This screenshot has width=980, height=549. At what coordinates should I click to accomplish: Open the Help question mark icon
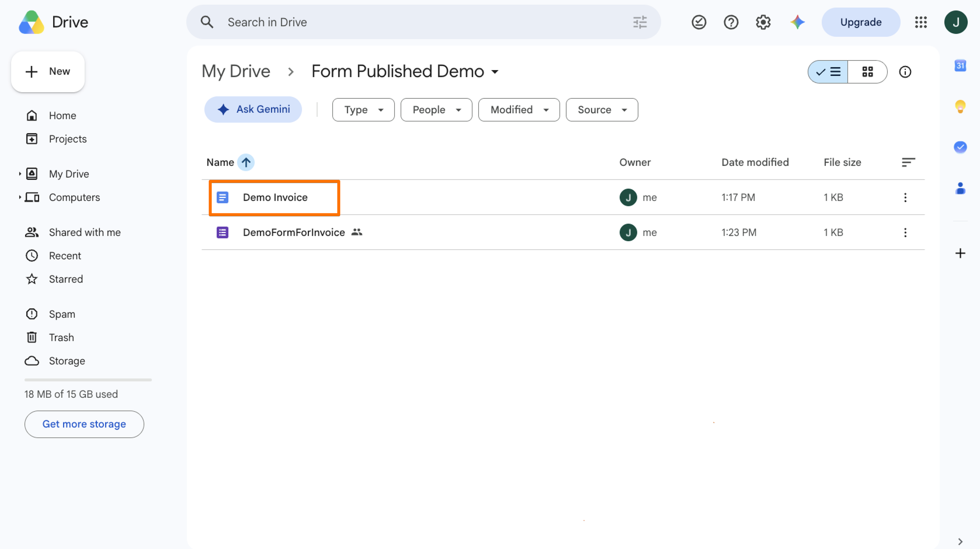pos(731,22)
